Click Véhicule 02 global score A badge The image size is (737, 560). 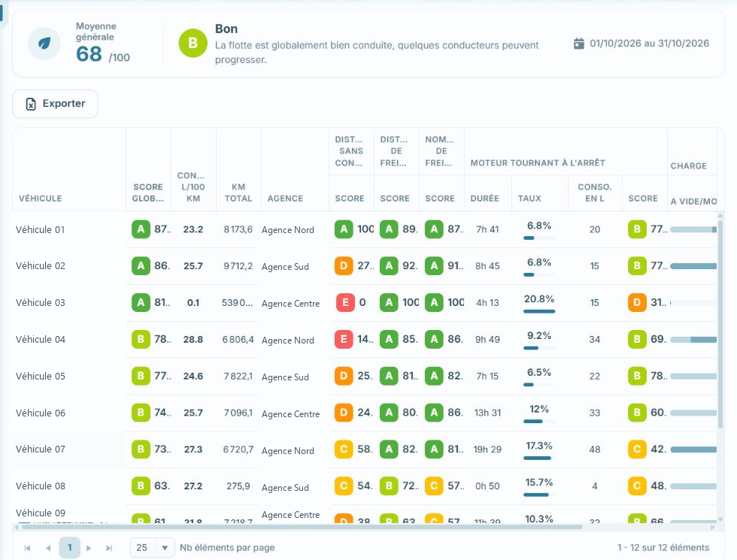pyautogui.click(x=141, y=266)
